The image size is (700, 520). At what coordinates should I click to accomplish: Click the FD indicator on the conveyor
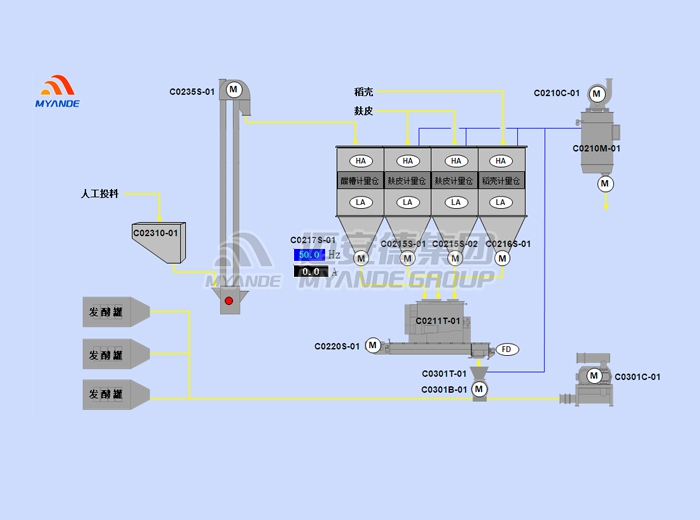pyautogui.click(x=506, y=348)
